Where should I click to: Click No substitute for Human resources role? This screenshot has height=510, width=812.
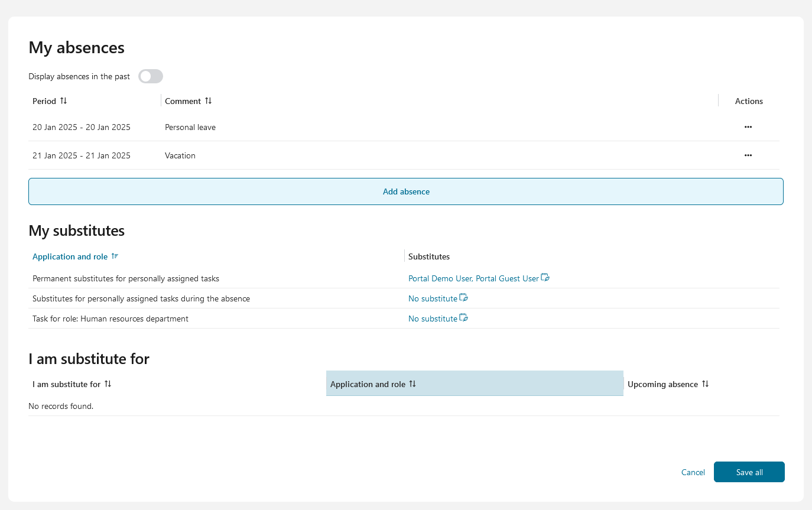coord(433,319)
